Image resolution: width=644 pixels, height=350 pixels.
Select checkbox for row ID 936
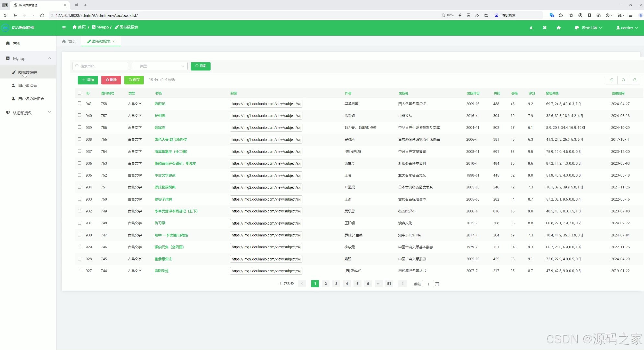(79, 163)
